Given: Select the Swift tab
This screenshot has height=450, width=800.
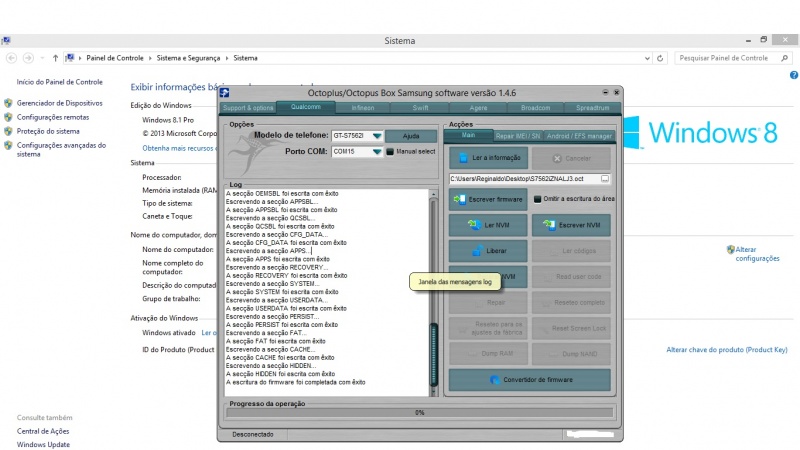Looking at the screenshot, I should [420, 108].
